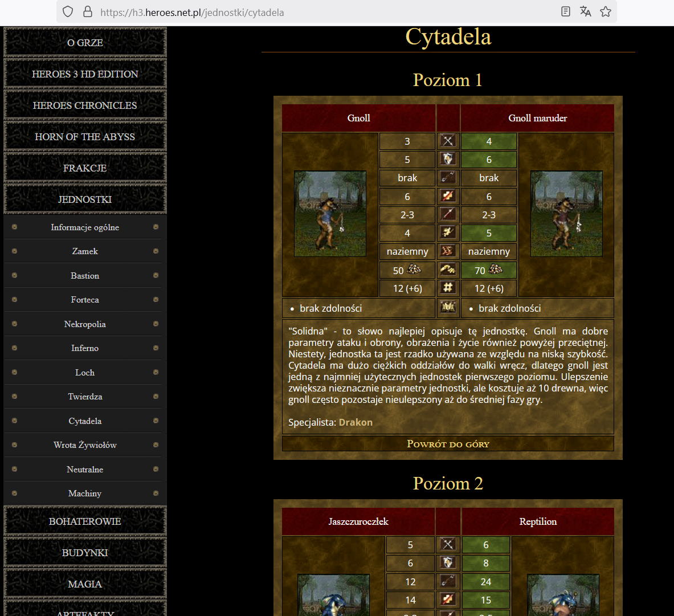Screen dimensions: 674x616
Task: Open the HORN OF THE ABYSS menu
Action: (85, 137)
